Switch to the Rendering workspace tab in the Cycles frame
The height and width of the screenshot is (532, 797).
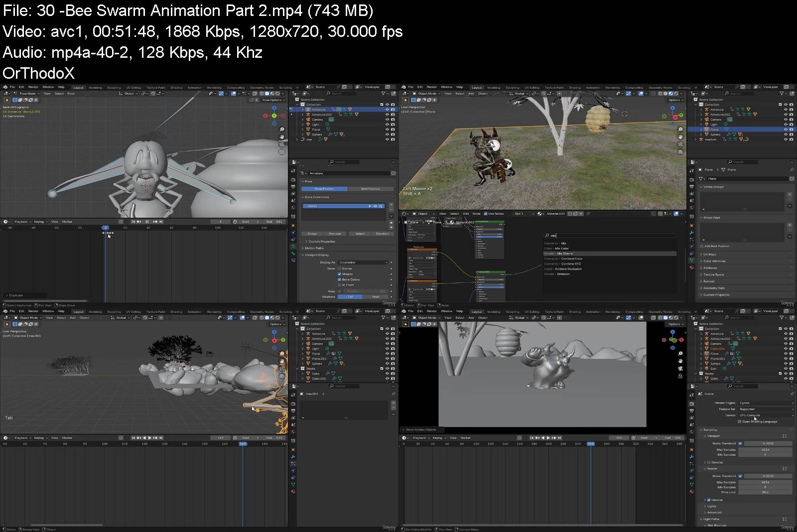click(x=613, y=312)
